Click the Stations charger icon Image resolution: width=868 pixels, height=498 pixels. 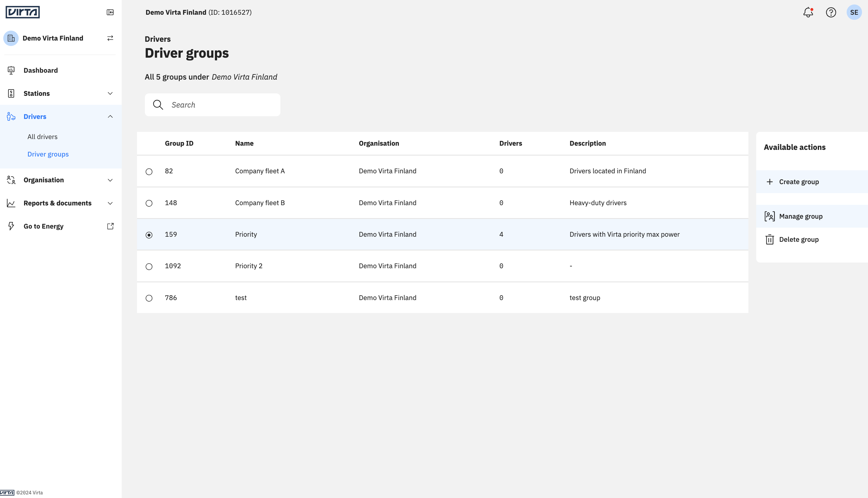[x=11, y=93]
